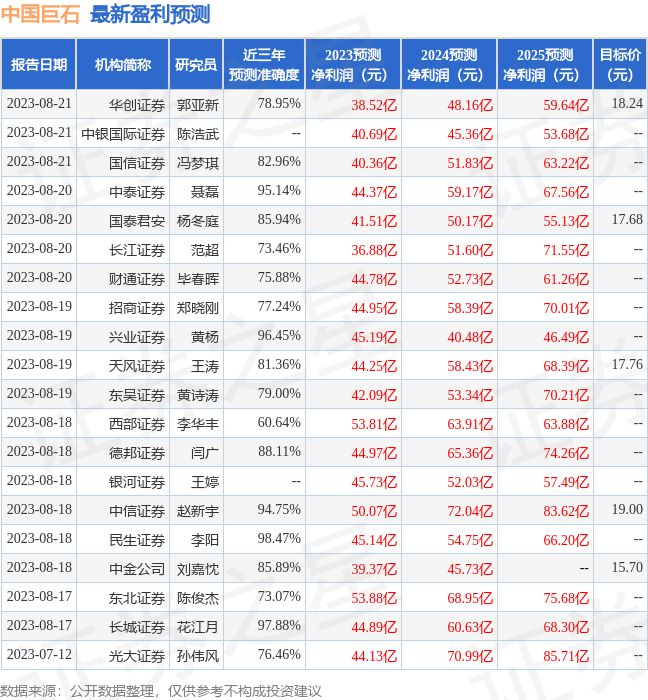Click target price 15.70
This screenshot has width=648, height=700.
pyautogui.click(x=627, y=567)
